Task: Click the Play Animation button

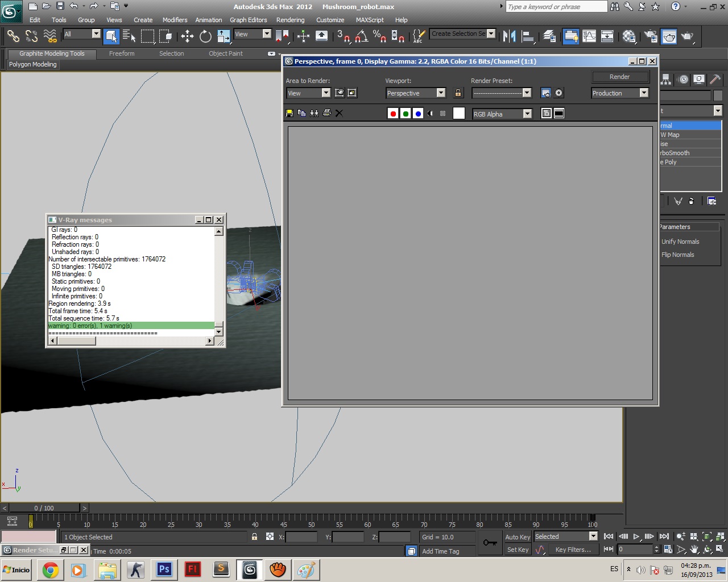Action: point(636,537)
